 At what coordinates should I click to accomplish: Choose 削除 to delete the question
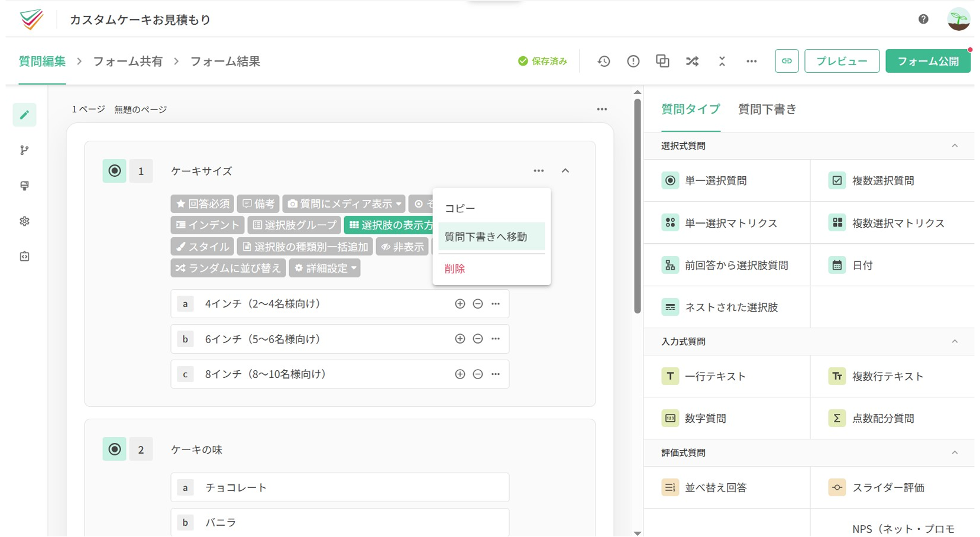pyautogui.click(x=491, y=268)
